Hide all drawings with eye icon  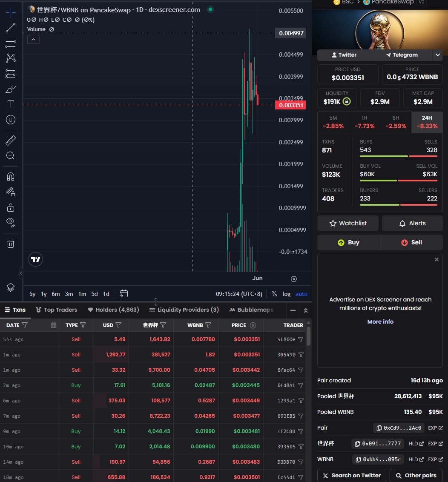click(x=11, y=223)
